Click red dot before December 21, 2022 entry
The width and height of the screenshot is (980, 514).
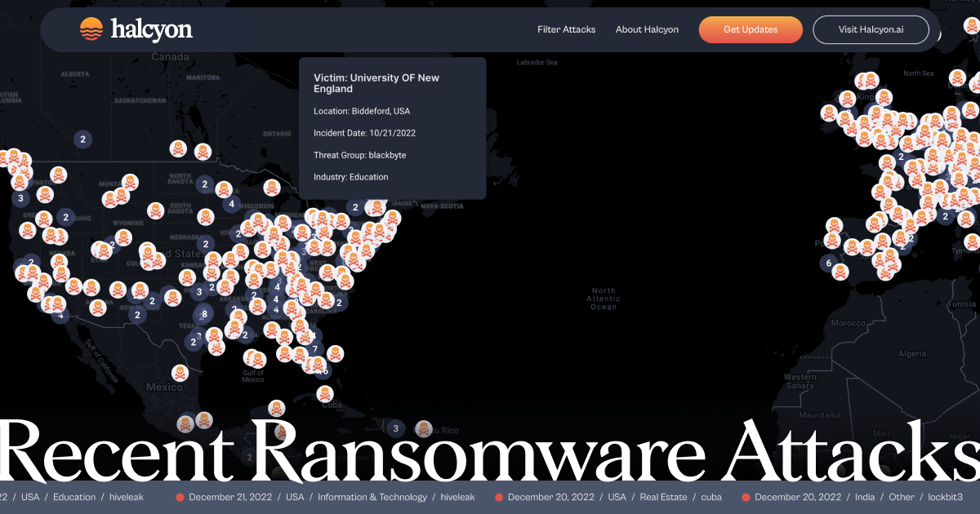pyautogui.click(x=180, y=497)
